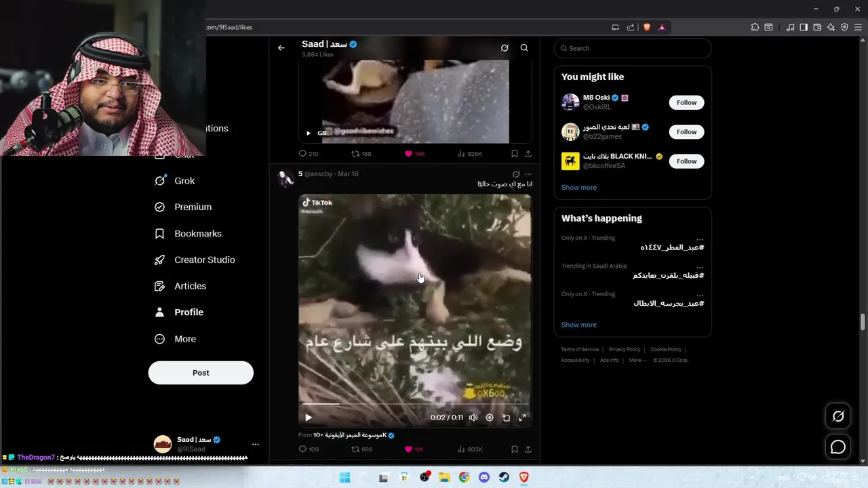Viewport: 868px width, 488px height.
Task: Go back using the arrow in Saad's profile header
Action: pos(281,48)
